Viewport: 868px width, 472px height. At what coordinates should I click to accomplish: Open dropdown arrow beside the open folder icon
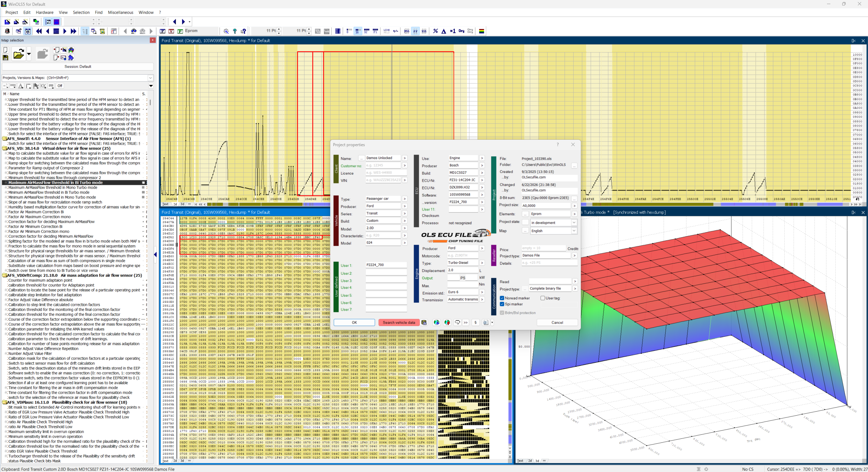29,54
